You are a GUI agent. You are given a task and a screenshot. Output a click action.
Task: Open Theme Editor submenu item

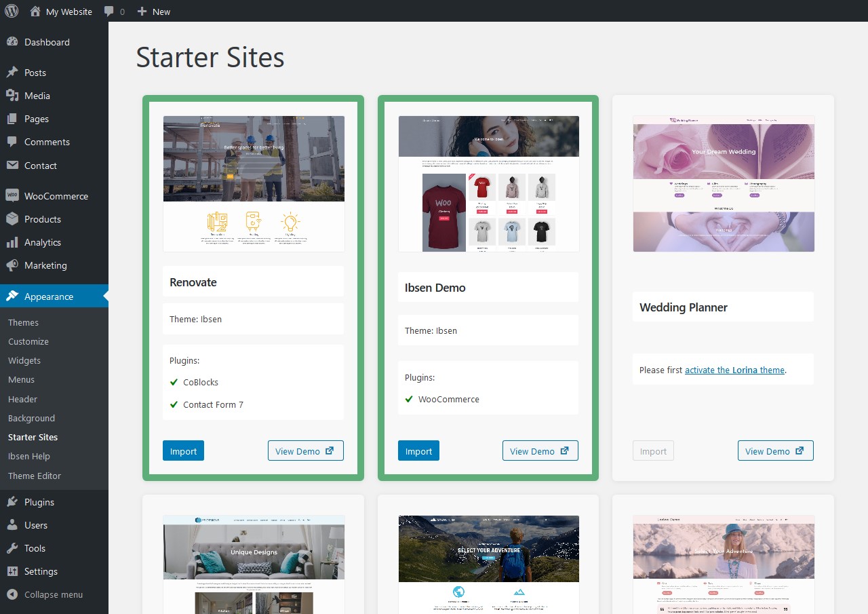click(35, 476)
